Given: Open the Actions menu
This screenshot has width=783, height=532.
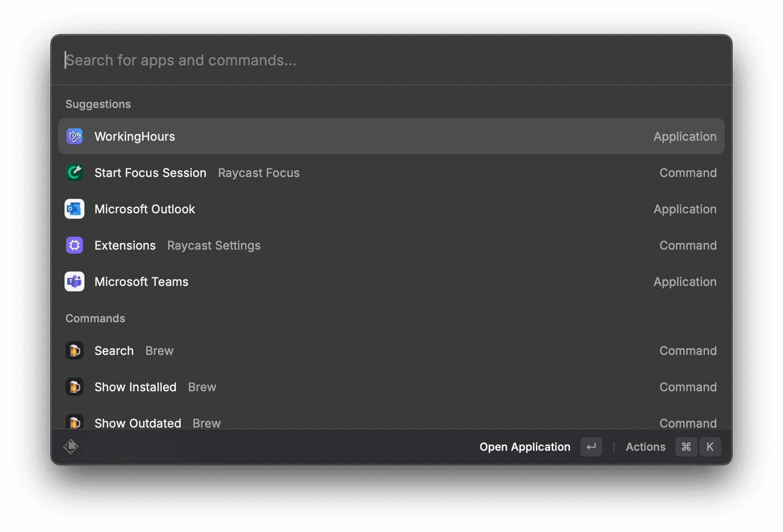Looking at the screenshot, I should tap(645, 447).
